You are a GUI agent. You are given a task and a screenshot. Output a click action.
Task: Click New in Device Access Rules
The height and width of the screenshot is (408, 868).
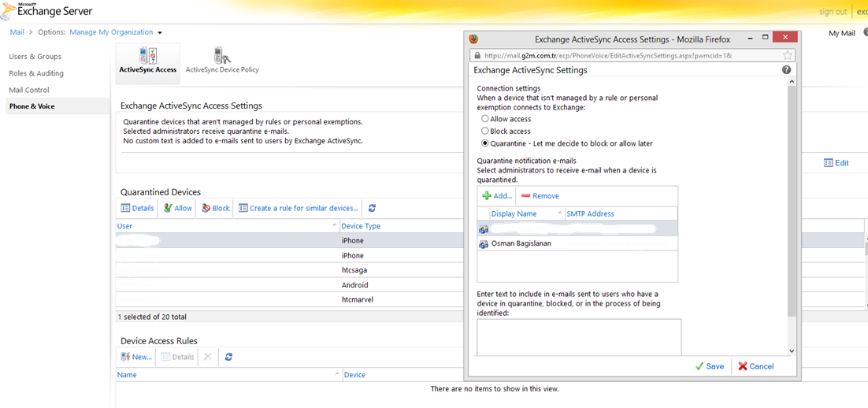point(136,357)
